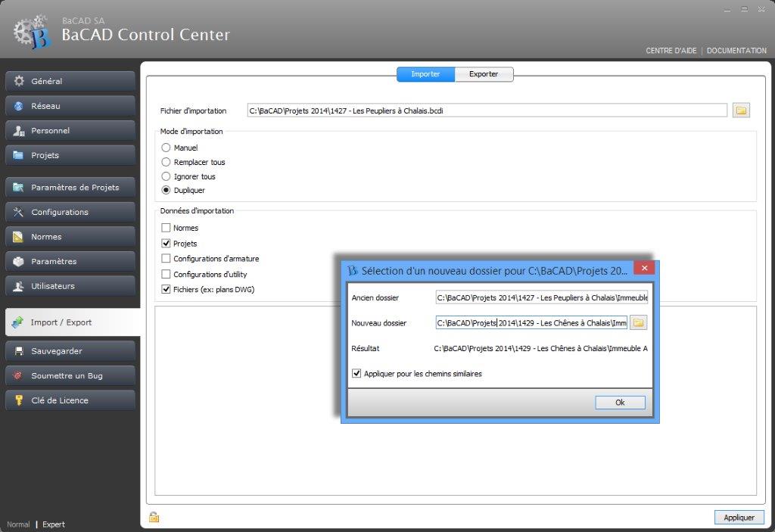Click the Clé de Licence key icon

click(x=19, y=400)
